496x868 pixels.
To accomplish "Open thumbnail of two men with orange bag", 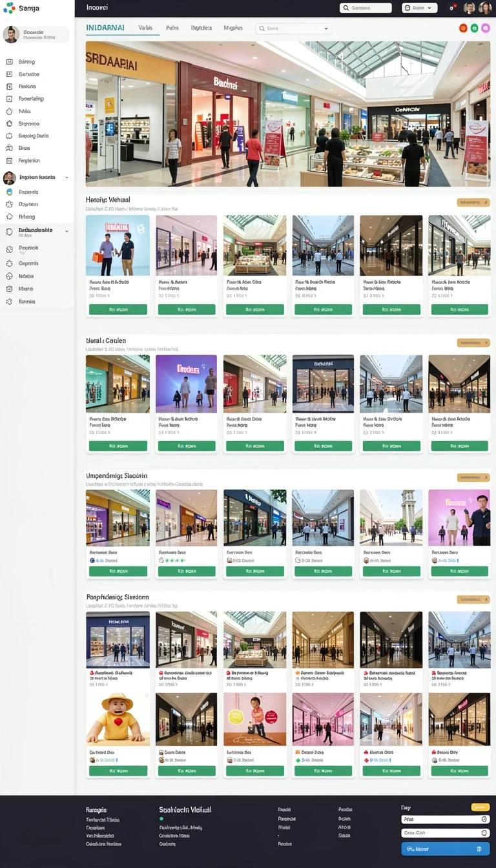I will tap(118, 245).
